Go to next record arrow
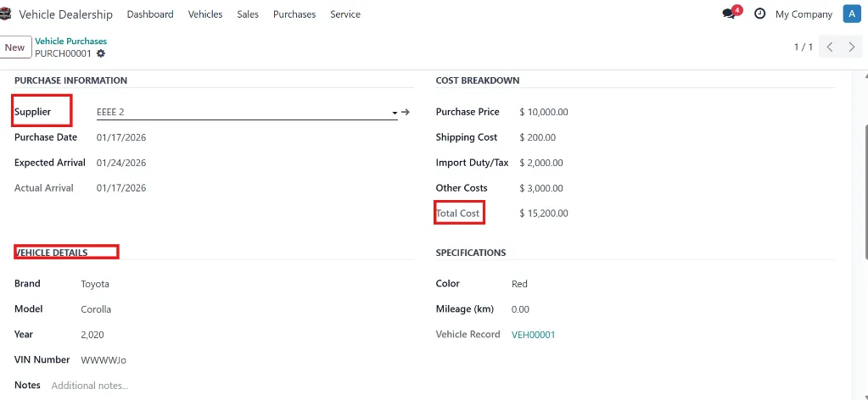 tap(852, 47)
